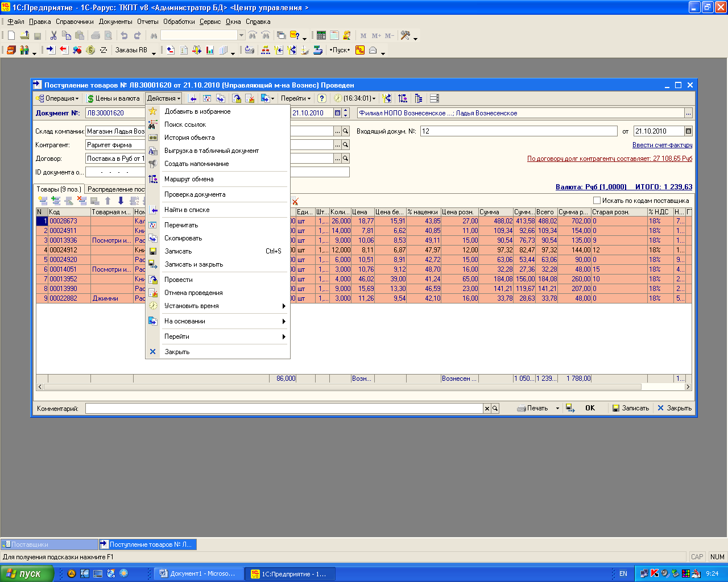This screenshot has height=582, width=728.
Task: Click goods code cell 00028673
Action: (x=69, y=221)
